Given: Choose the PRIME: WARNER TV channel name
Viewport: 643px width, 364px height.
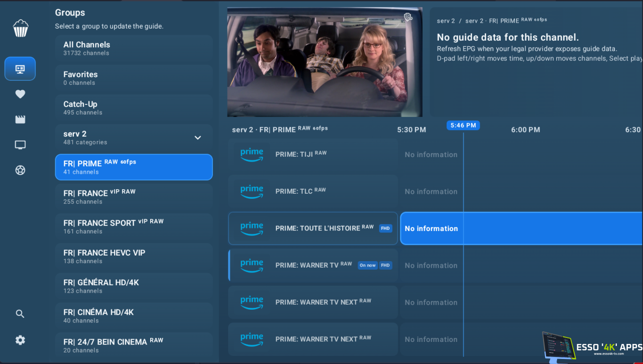Looking at the screenshot, I should (x=313, y=265).
